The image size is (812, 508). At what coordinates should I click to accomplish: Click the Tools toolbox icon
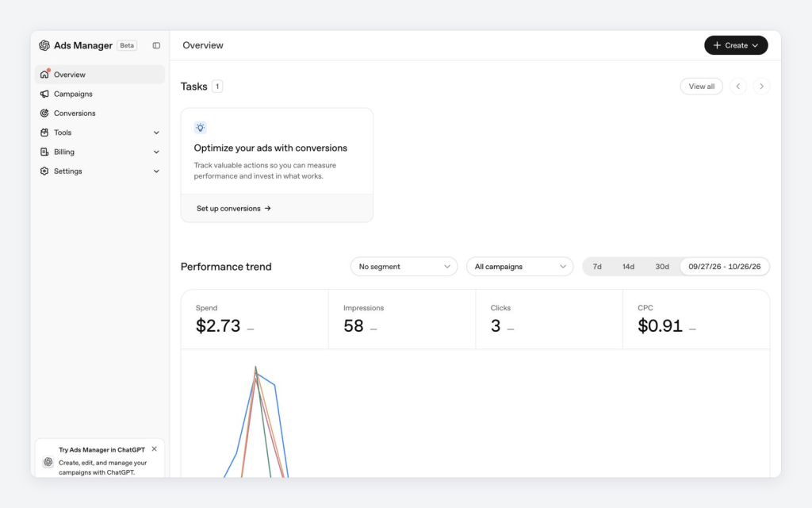(44, 133)
